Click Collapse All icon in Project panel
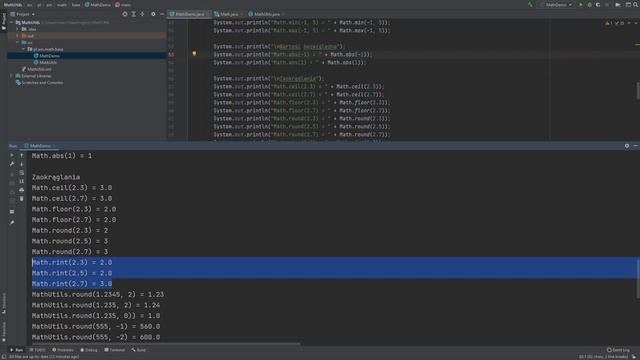 [x=142, y=14]
